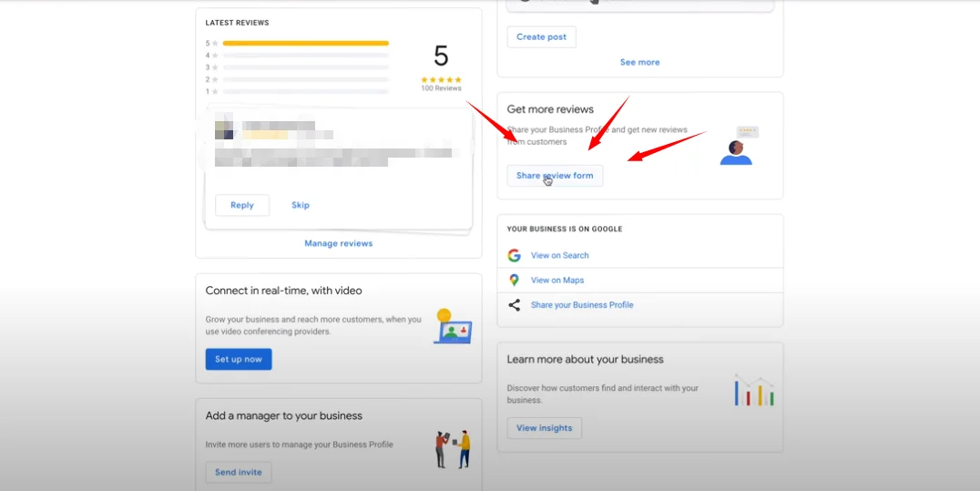Click the bar chart insights illustration
The height and width of the screenshot is (491, 980).
754,390
